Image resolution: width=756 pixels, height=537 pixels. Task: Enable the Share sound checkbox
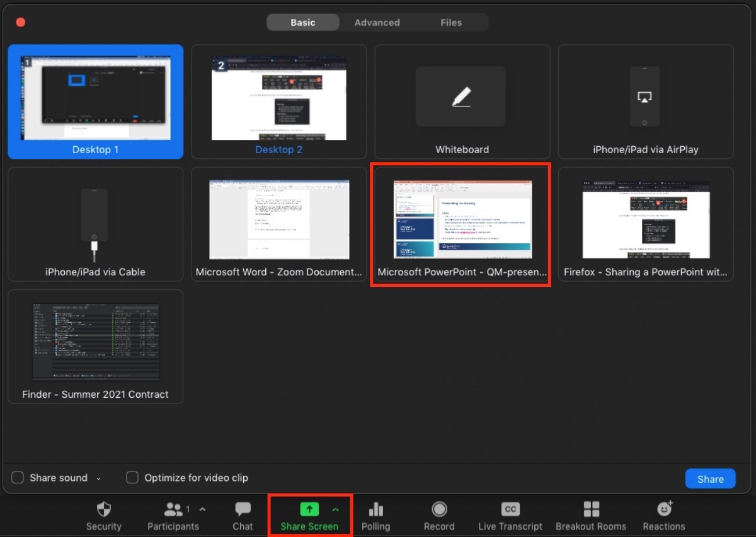[18, 478]
